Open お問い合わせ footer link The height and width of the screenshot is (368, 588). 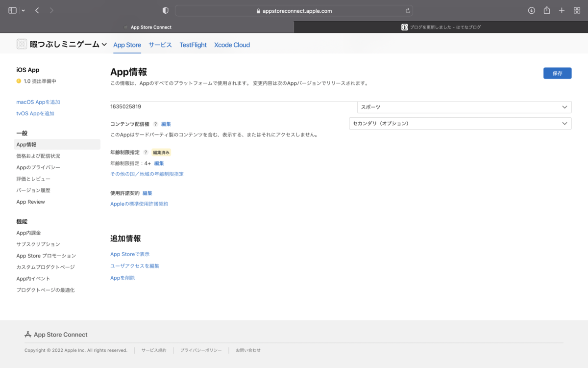click(x=248, y=350)
